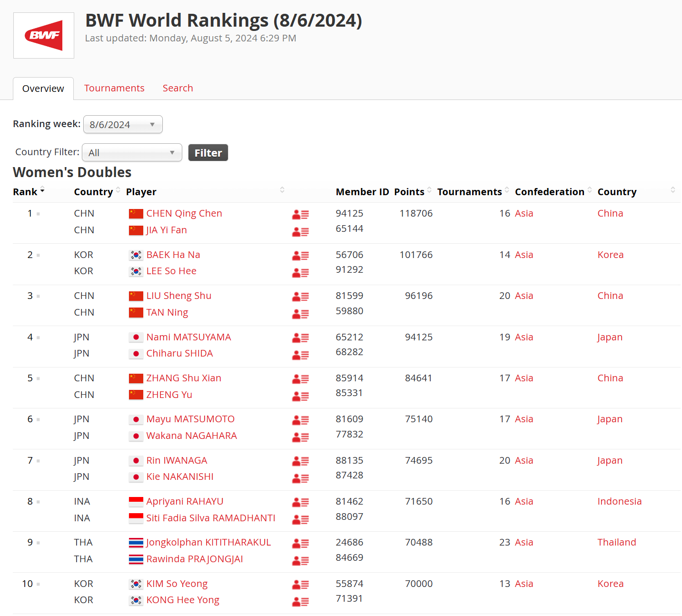Open profile card icon for TAN Ning
Image resolution: width=682 pixels, height=616 pixels.
[x=300, y=314]
